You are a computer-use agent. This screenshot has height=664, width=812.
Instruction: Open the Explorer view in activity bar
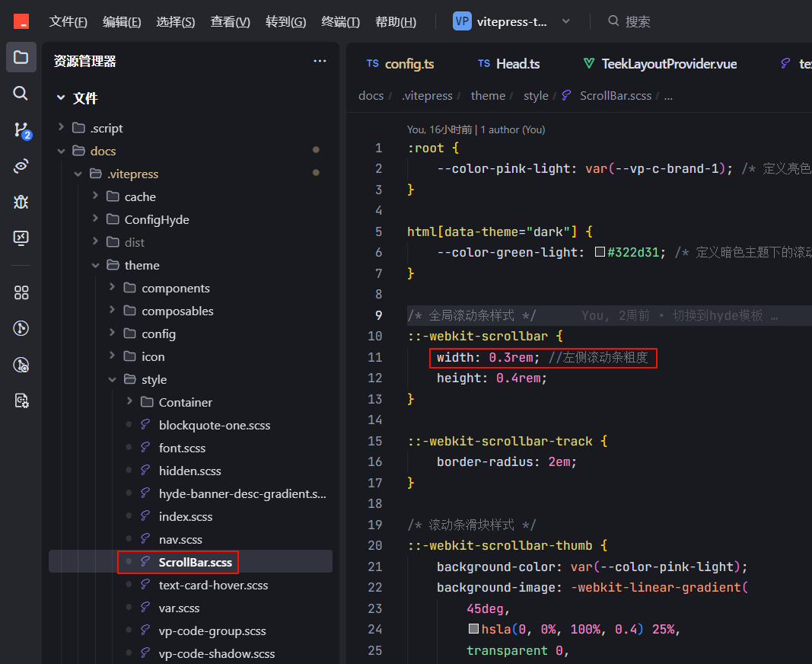coord(21,57)
